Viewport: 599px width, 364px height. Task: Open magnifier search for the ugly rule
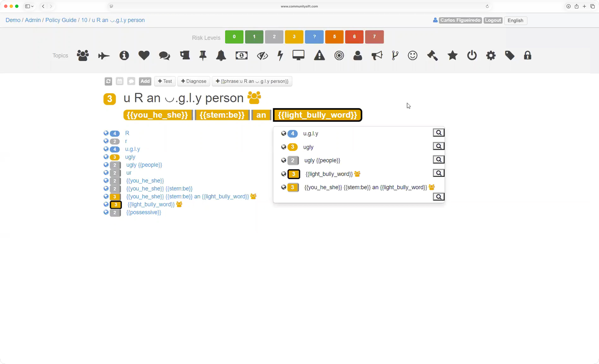tap(438, 146)
